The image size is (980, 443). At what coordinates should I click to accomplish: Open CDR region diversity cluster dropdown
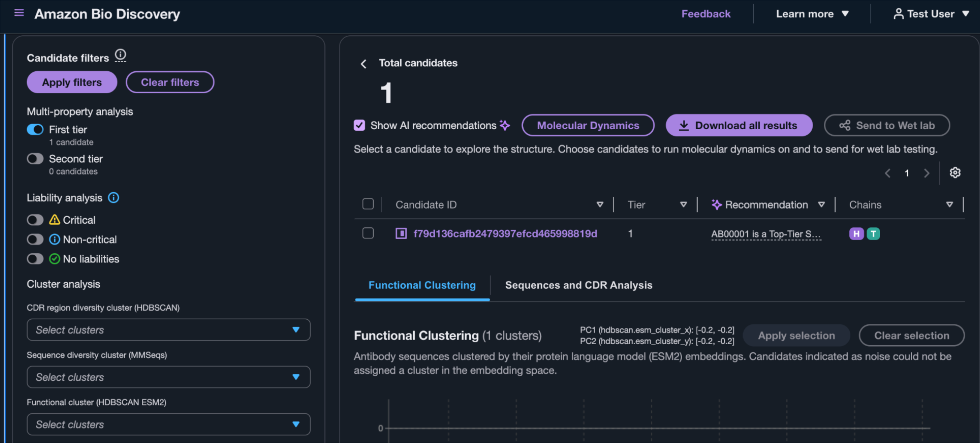click(168, 330)
